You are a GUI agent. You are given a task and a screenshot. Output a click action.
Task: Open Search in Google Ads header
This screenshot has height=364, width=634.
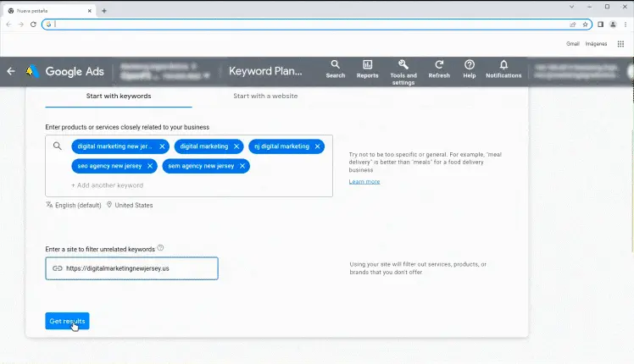tap(335, 69)
